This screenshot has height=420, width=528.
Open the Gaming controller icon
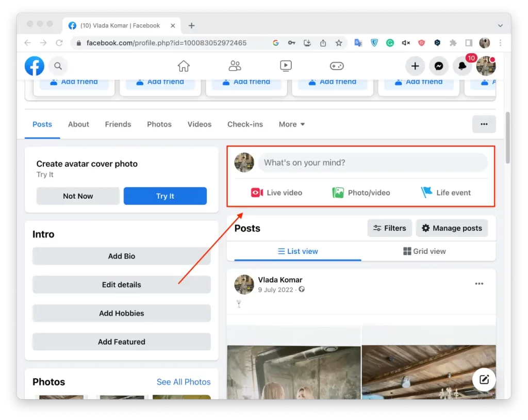pyautogui.click(x=337, y=66)
